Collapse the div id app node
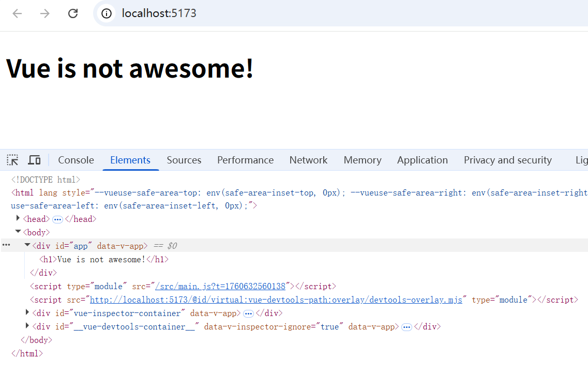The width and height of the screenshot is (588, 374). click(27, 245)
